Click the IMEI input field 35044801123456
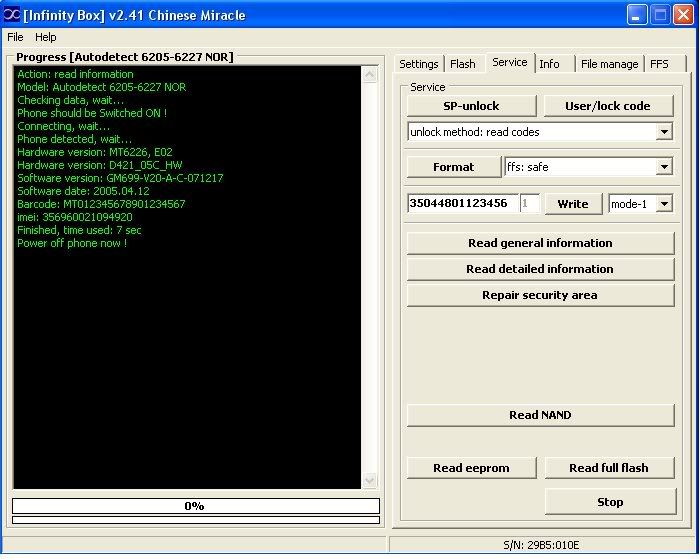Viewport: 700px width, 559px height. [462, 204]
